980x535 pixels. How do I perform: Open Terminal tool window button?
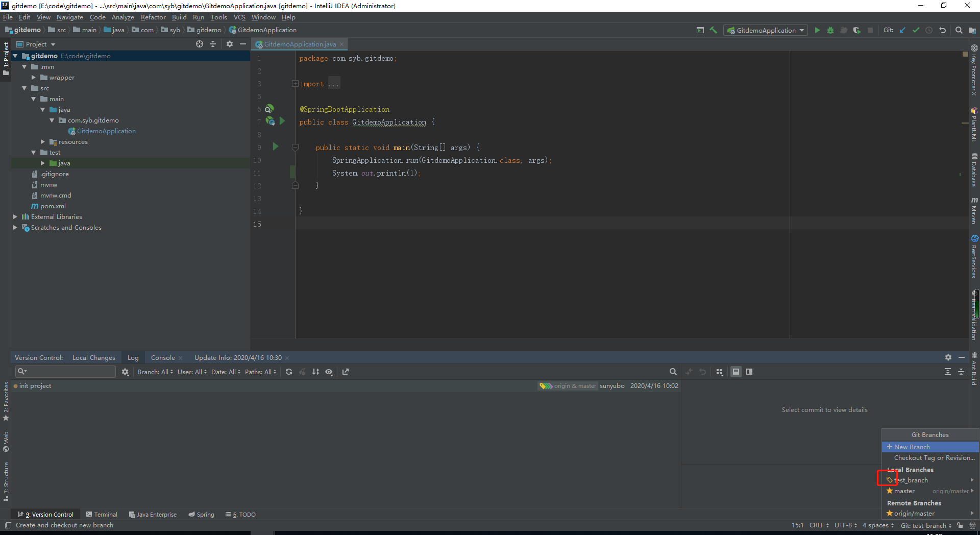[x=102, y=515]
